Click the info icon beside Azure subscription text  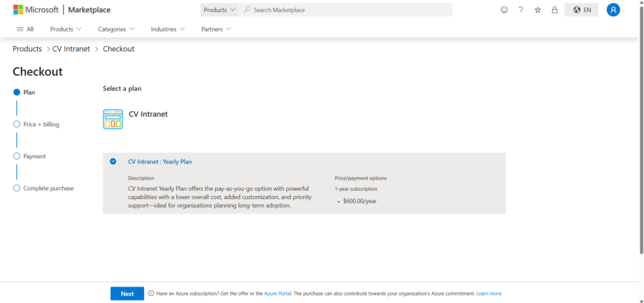[151, 294]
